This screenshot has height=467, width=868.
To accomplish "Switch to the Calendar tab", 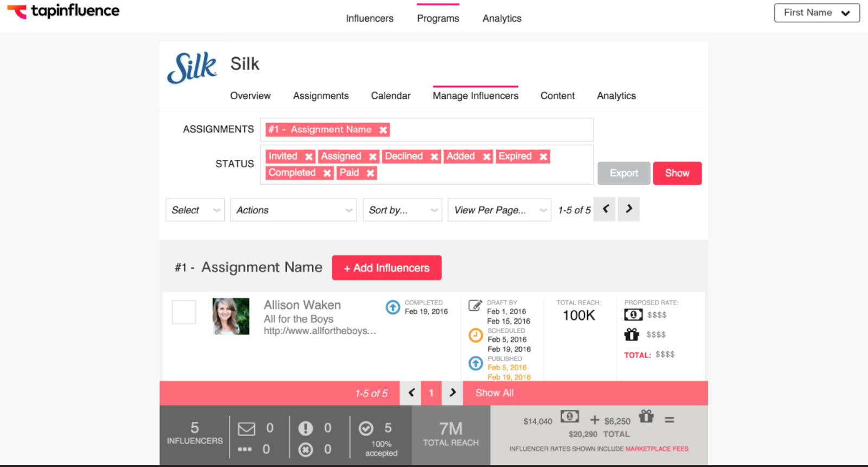I will (x=391, y=96).
